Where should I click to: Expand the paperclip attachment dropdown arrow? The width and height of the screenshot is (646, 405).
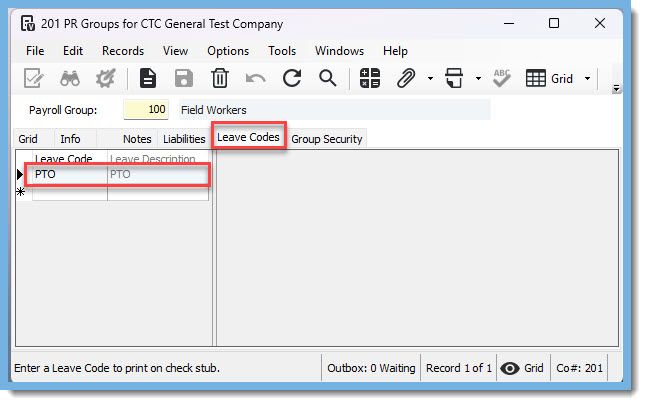pos(430,78)
